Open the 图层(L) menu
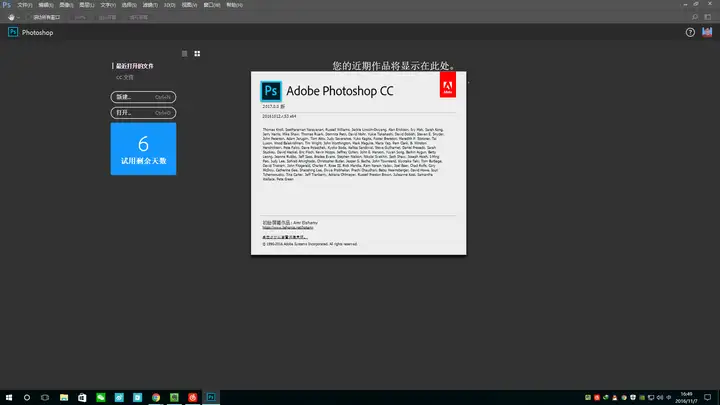720x405 pixels. tap(86, 5)
